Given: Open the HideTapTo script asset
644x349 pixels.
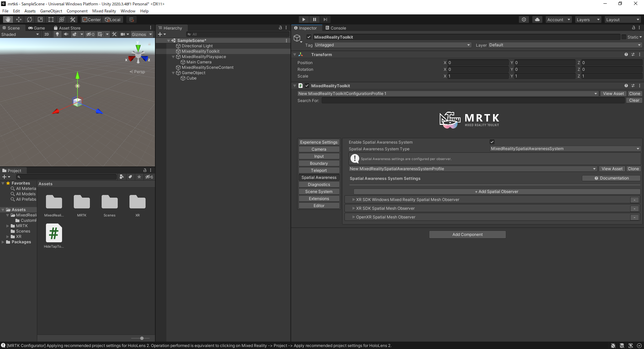Looking at the screenshot, I should (x=54, y=236).
